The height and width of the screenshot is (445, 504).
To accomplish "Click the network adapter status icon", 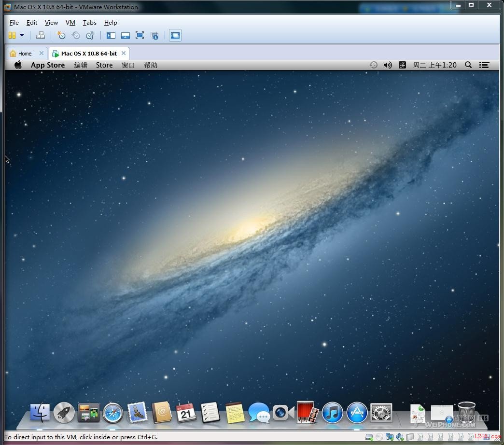I will 390,437.
